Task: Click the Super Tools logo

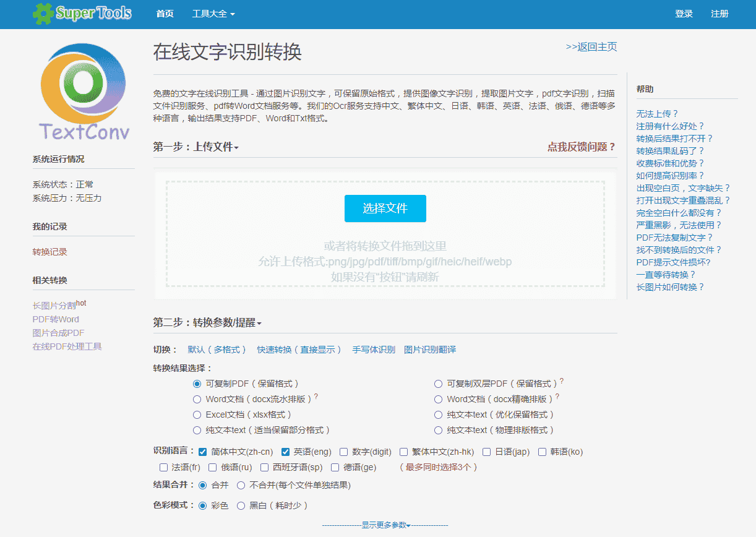Action: pyautogui.click(x=82, y=14)
